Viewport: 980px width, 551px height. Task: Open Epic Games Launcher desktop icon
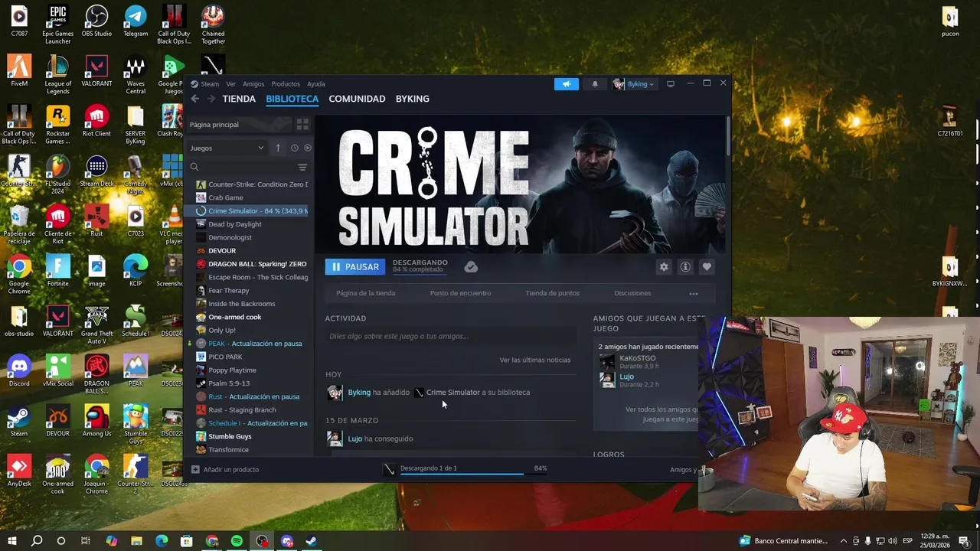(x=57, y=24)
